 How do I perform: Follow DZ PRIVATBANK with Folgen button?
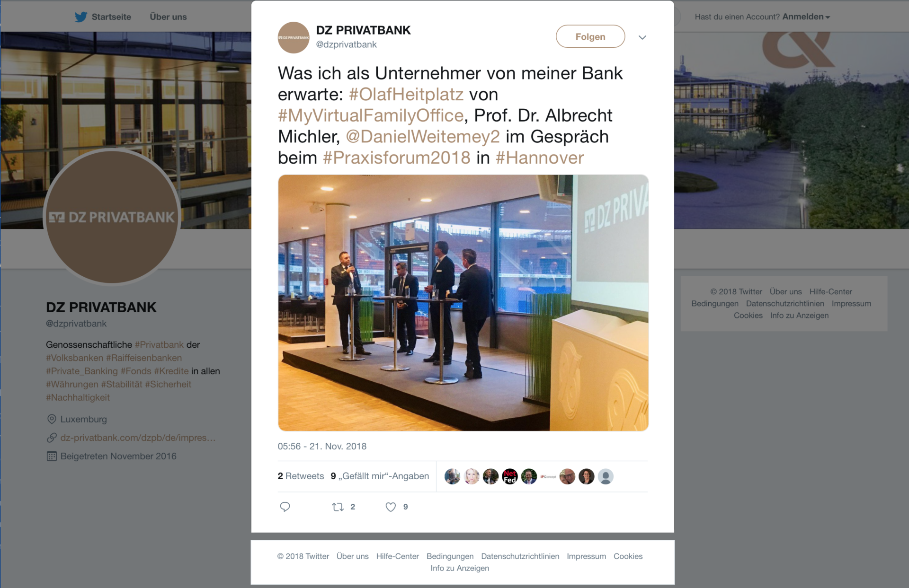590,36
